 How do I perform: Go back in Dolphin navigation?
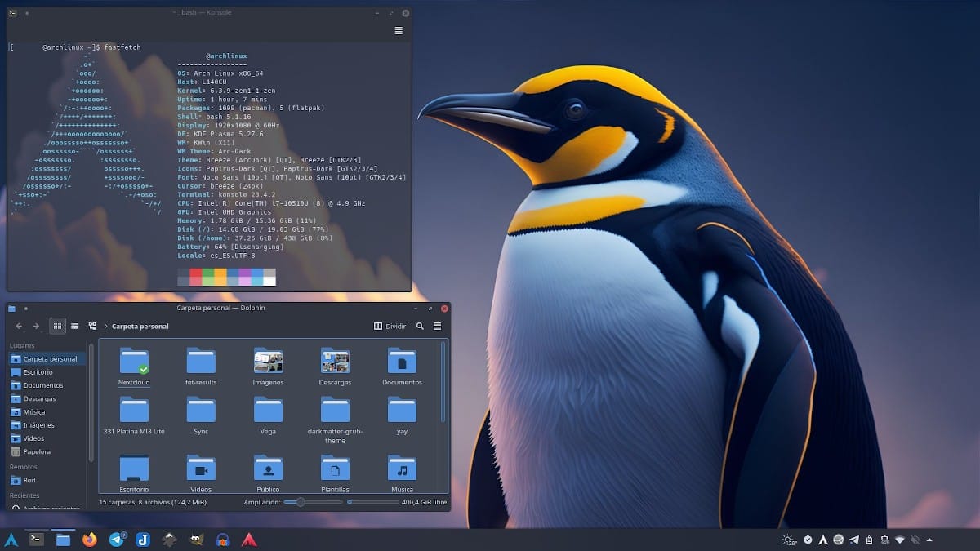[x=19, y=326]
